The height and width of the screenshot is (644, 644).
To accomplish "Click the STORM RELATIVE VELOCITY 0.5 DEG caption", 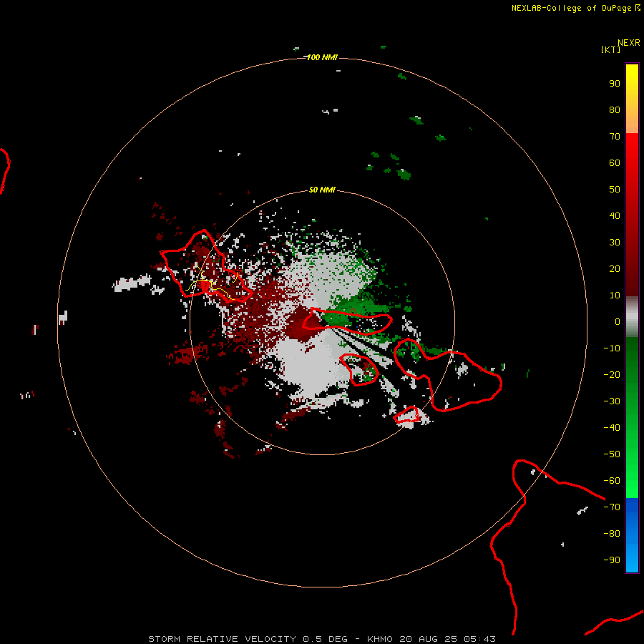I will pyautogui.click(x=248, y=639).
